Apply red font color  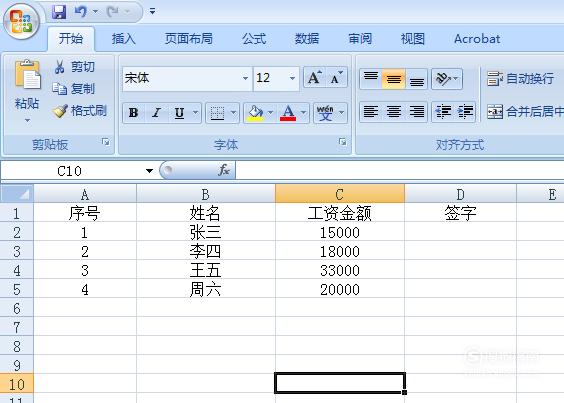tap(288, 113)
